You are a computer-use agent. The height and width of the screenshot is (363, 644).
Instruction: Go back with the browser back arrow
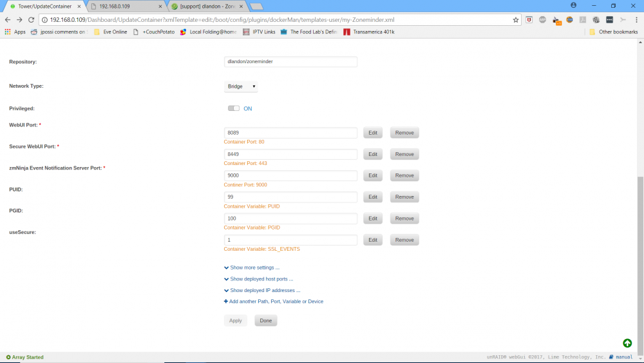[x=8, y=20]
